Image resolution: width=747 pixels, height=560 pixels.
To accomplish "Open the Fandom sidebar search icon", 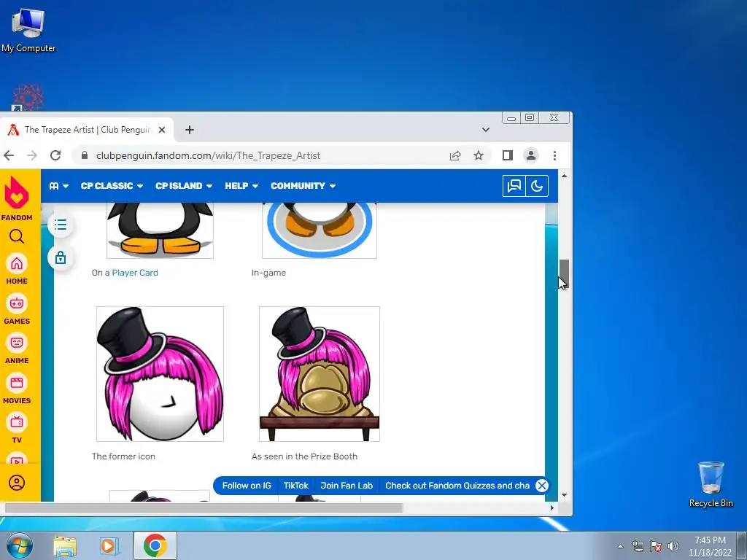I will (17, 236).
